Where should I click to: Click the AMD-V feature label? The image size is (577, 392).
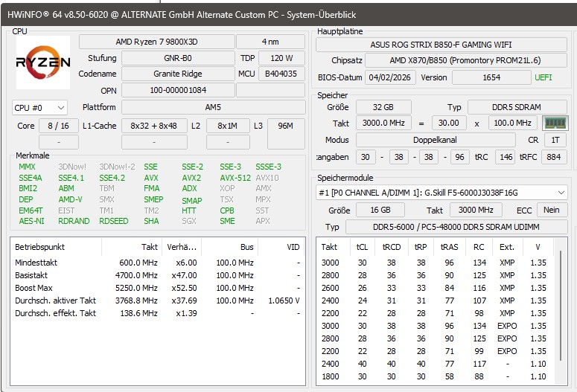(70, 199)
